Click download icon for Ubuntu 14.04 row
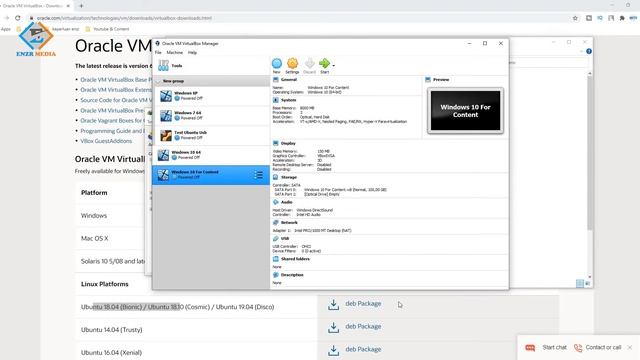 pos(333,327)
